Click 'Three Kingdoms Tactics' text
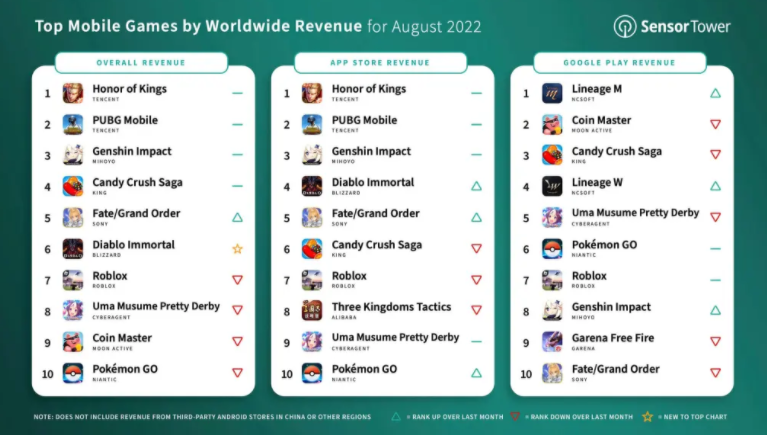The image size is (767, 435). pyautogui.click(x=391, y=307)
